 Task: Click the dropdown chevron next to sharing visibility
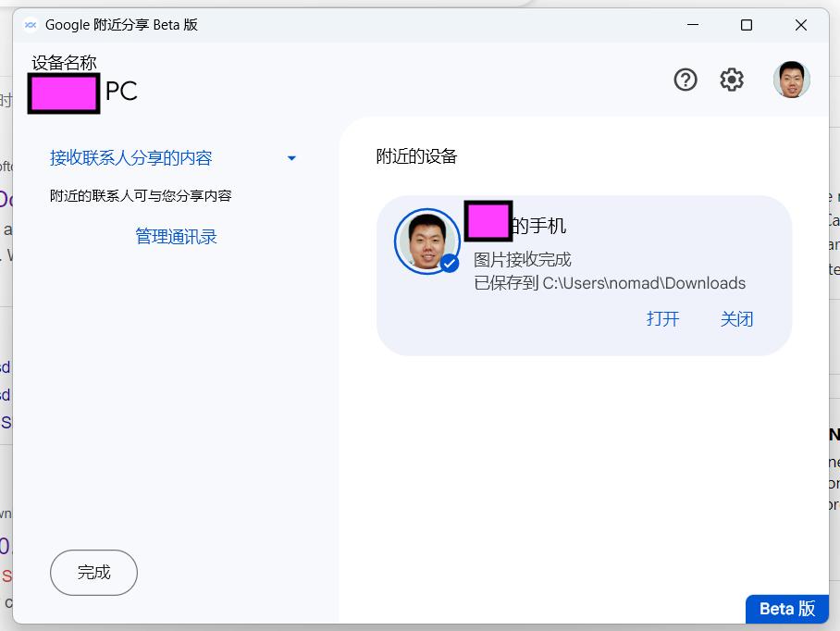click(x=291, y=158)
